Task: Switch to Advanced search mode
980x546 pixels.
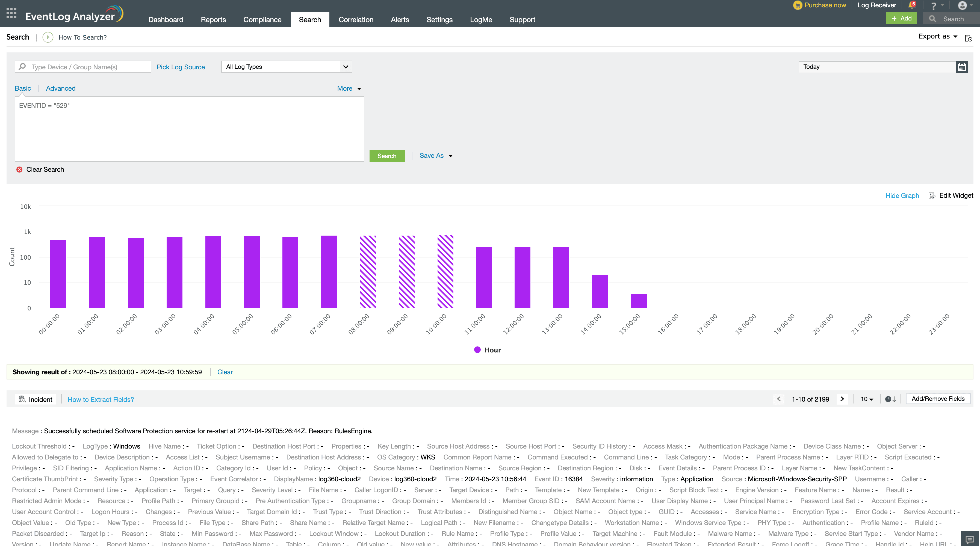Action: 60,88
